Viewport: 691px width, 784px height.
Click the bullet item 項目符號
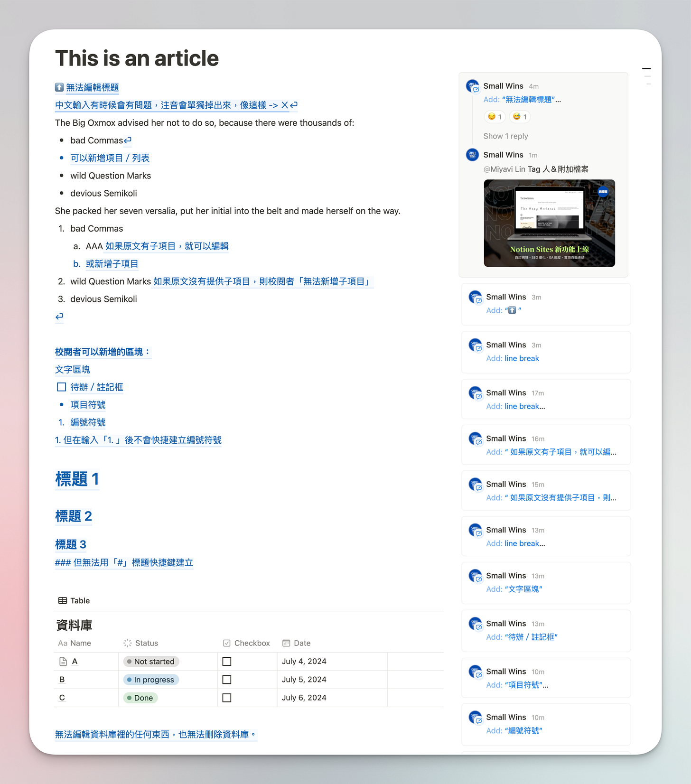[88, 405]
